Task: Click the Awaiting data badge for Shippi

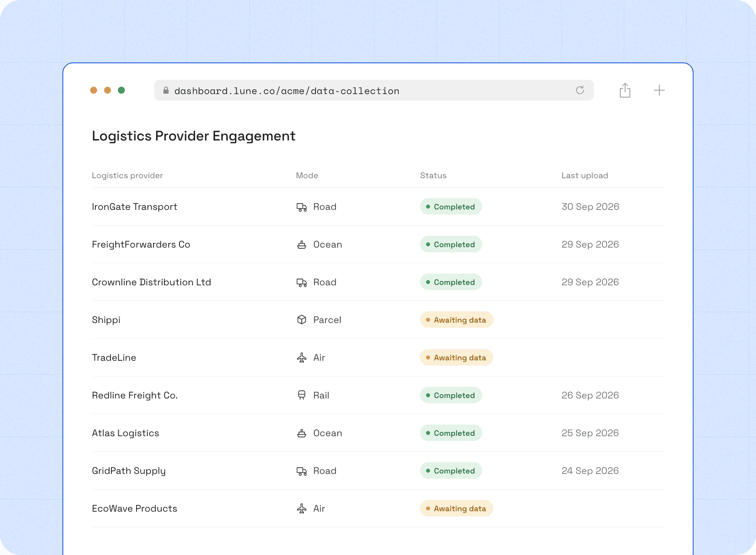Action: click(456, 320)
